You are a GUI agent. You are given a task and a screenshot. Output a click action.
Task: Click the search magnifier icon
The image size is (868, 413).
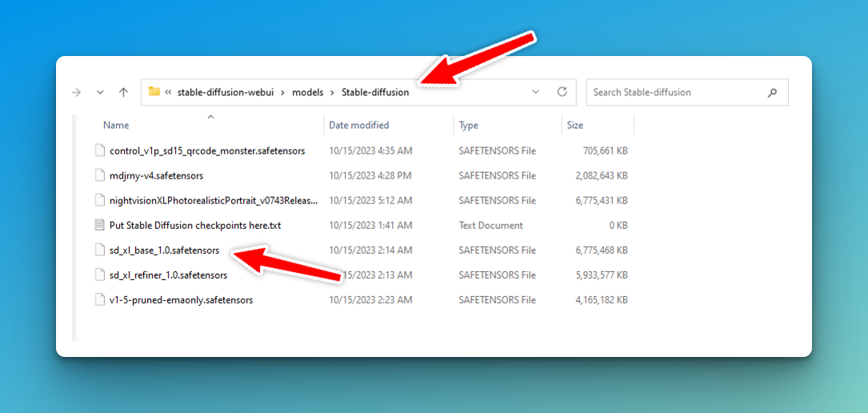click(772, 92)
